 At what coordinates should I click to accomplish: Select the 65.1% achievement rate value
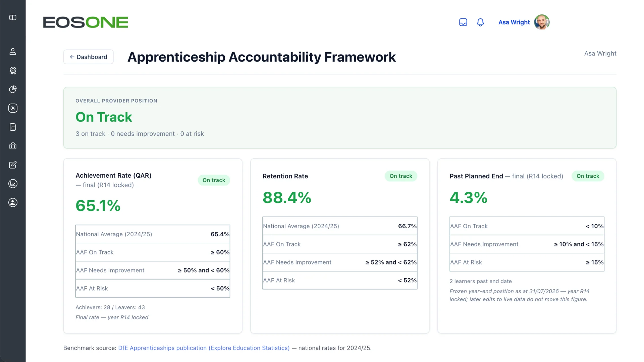98,205
